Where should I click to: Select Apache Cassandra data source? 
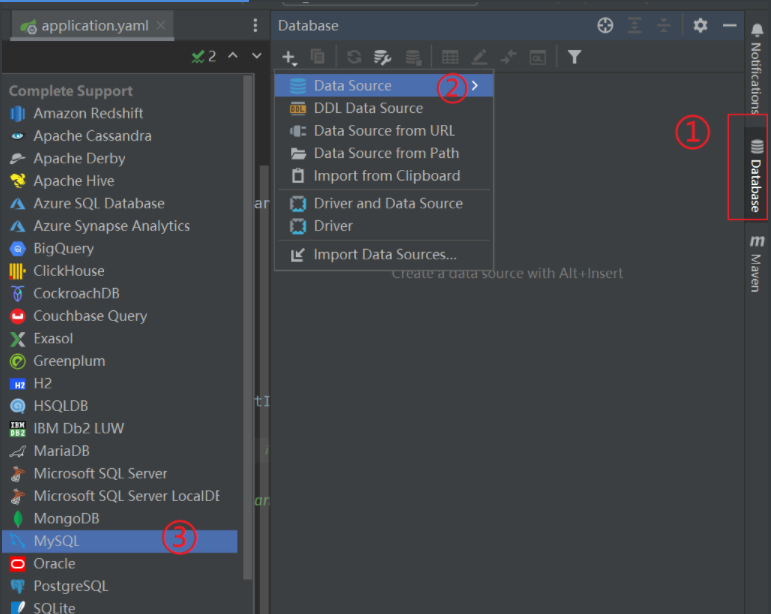tap(120, 136)
